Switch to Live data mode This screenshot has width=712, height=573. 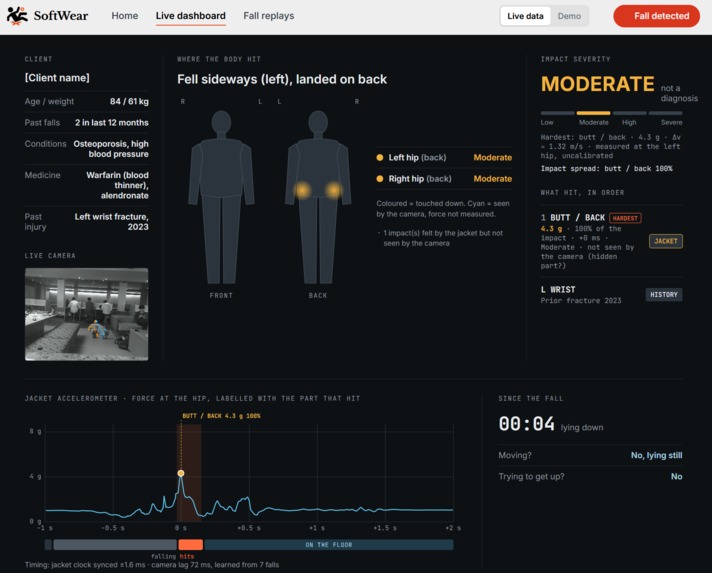point(525,16)
